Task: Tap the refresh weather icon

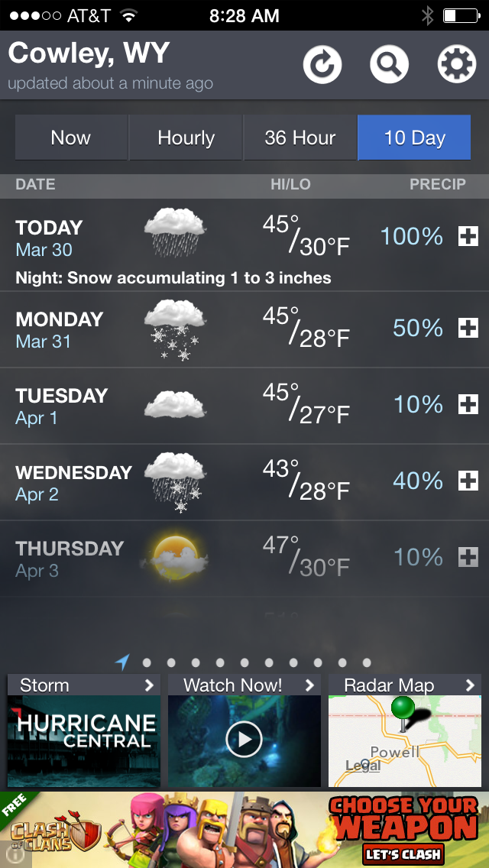Action: click(322, 64)
